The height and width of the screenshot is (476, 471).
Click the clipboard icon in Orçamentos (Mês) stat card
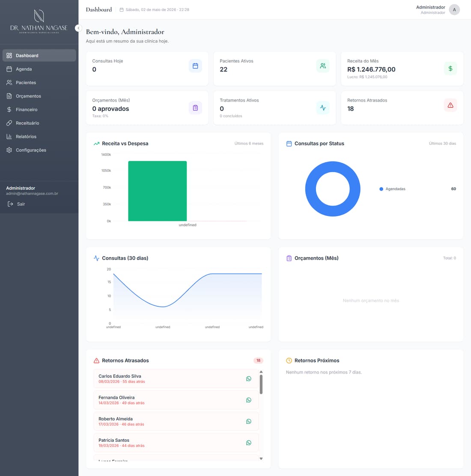click(x=195, y=108)
